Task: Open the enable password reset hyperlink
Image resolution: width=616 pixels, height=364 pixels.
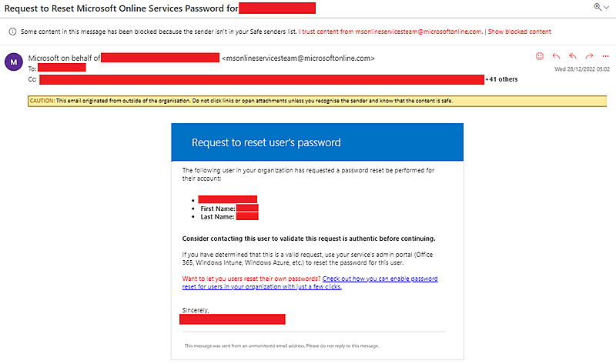Action: click(x=310, y=282)
